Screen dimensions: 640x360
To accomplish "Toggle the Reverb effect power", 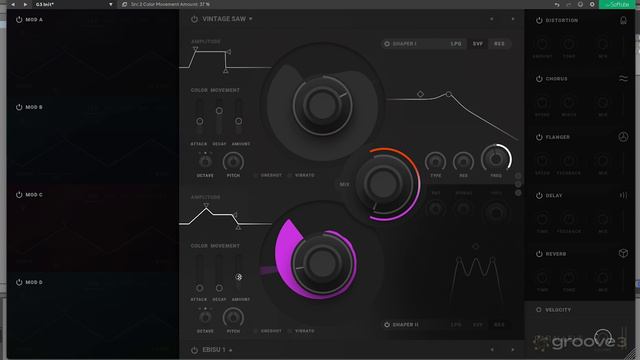I will [x=539, y=254].
